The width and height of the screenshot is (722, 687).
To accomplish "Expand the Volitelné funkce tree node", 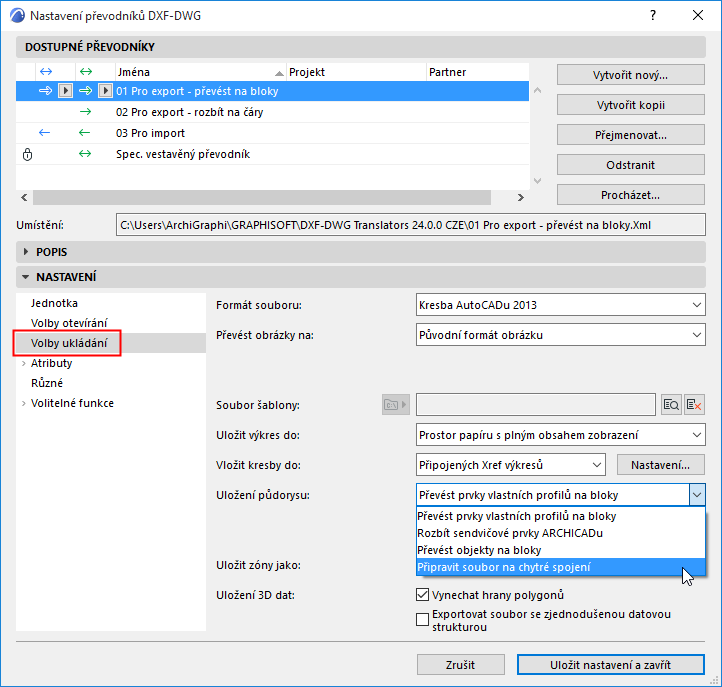I will 23,403.
